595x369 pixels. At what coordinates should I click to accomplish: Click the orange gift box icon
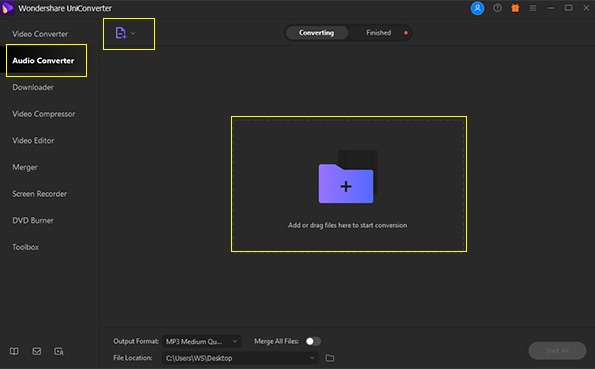(515, 8)
